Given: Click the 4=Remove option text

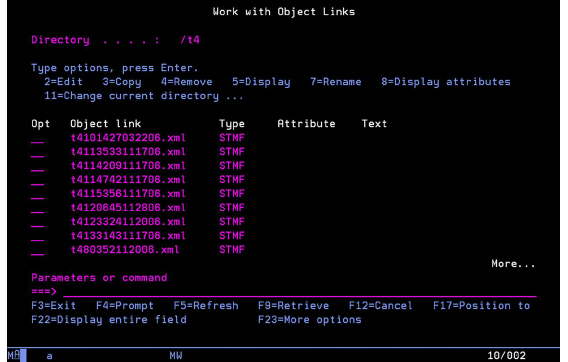Looking at the screenshot, I should (187, 82).
